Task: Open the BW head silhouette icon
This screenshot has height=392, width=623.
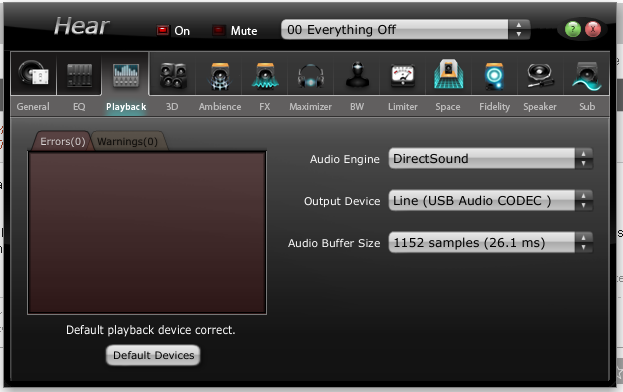Action: [x=357, y=75]
